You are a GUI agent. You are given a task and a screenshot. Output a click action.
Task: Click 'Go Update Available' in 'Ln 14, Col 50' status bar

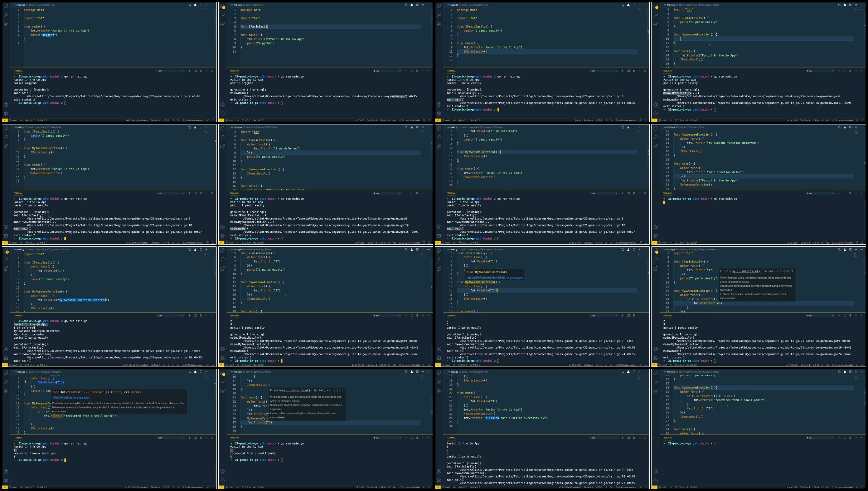pos(194,365)
